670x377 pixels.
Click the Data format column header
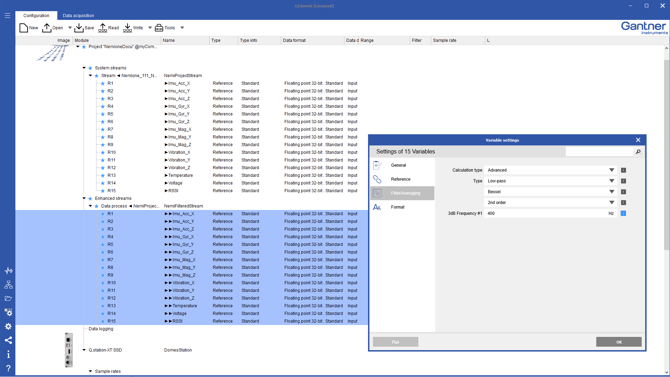coord(312,40)
